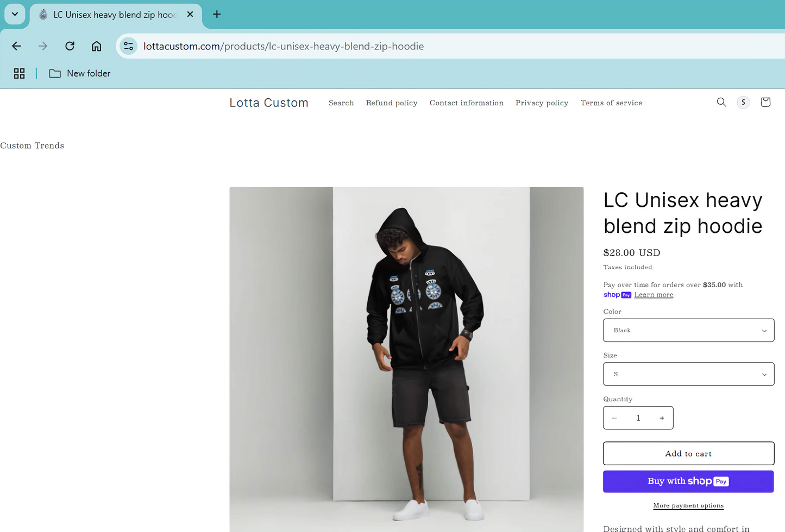Image resolution: width=785 pixels, height=532 pixels.
Task: Open the browser home icon
Action: click(x=96, y=46)
